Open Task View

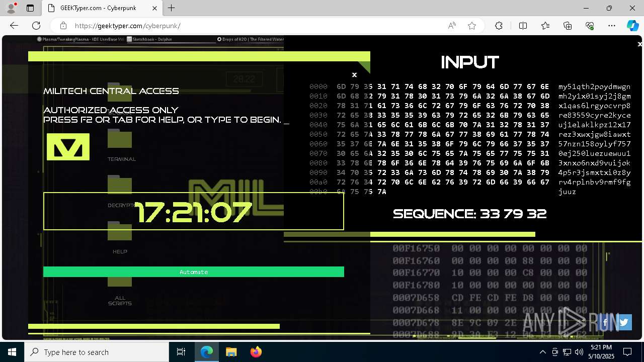(181, 352)
